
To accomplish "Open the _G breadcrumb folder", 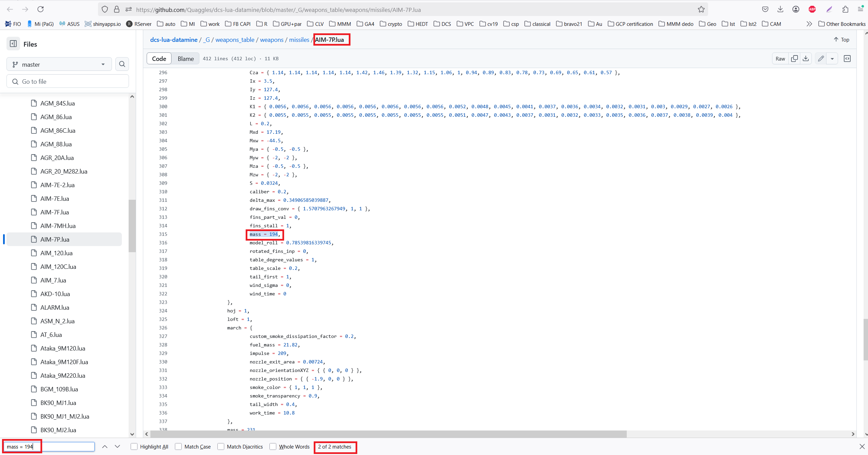I will [x=207, y=39].
